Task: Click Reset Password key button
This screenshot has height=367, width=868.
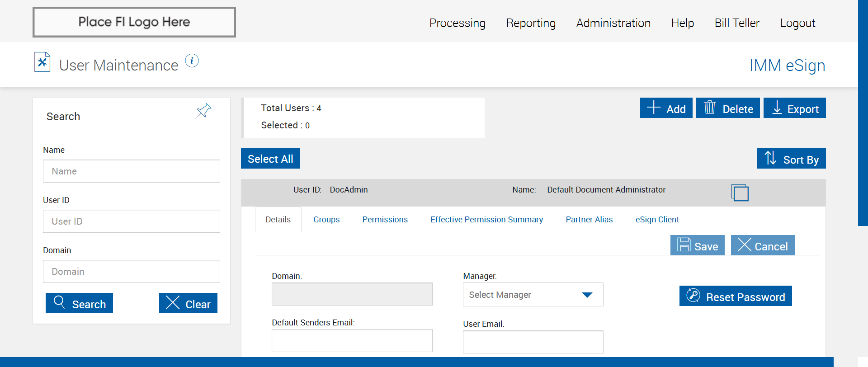Action: tap(735, 296)
